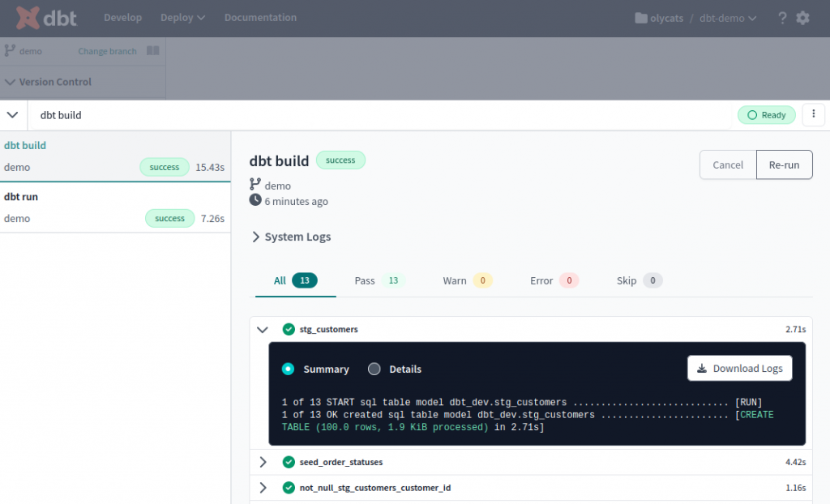Click the 15.43s duration text
The width and height of the screenshot is (830, 504).
[x=210, y=167]
